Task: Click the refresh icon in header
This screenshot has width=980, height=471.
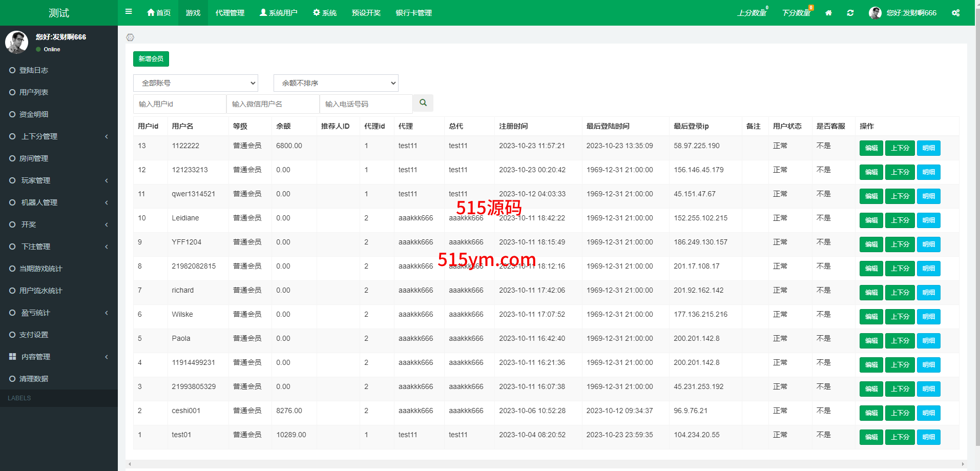Action: (x=850, y=13)
